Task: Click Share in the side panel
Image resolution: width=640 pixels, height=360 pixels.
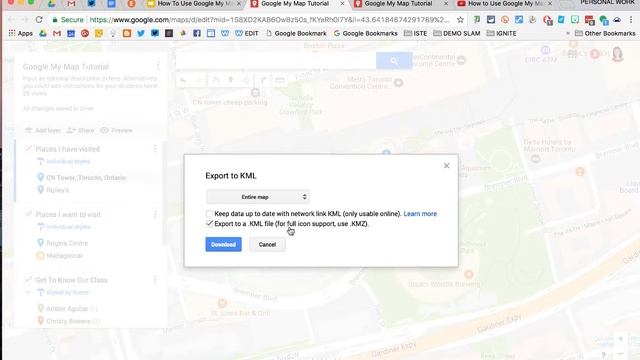Action: click(80, 130)
